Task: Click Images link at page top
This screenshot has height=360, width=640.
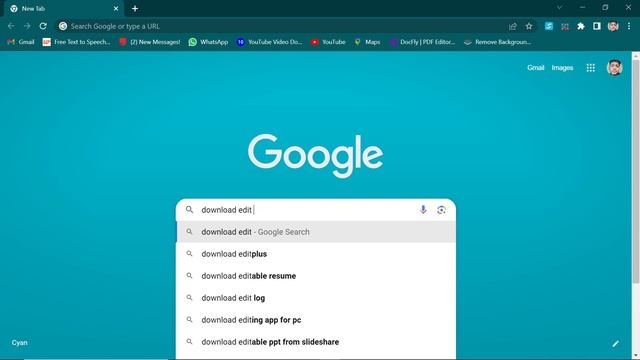Action: pyautogui.click(x=562, y=68)
